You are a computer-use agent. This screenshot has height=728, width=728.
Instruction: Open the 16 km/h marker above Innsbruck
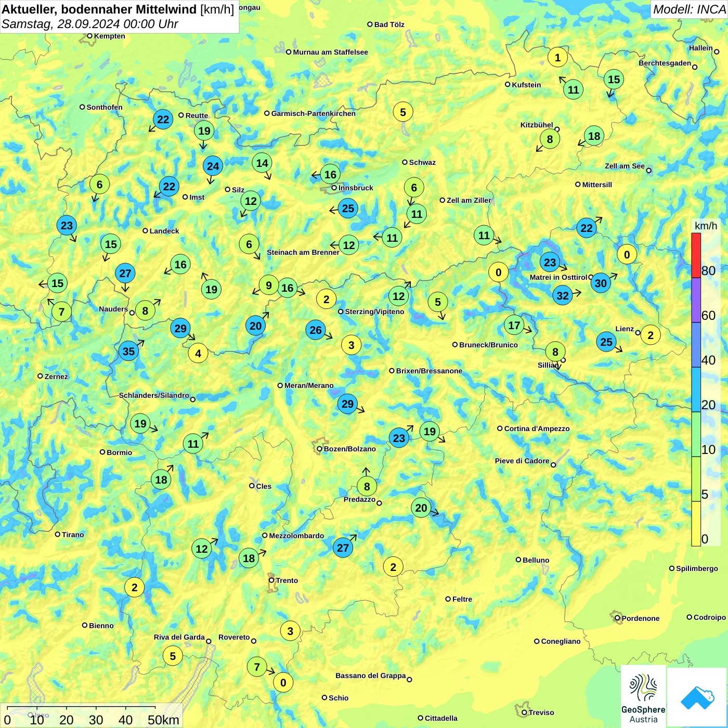click(x=330, y=174)
